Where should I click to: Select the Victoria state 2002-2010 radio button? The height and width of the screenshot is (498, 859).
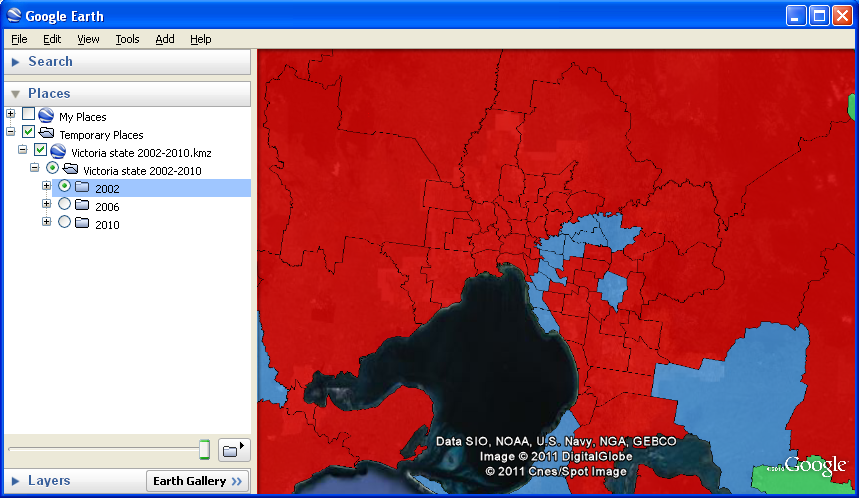[53, 168]
